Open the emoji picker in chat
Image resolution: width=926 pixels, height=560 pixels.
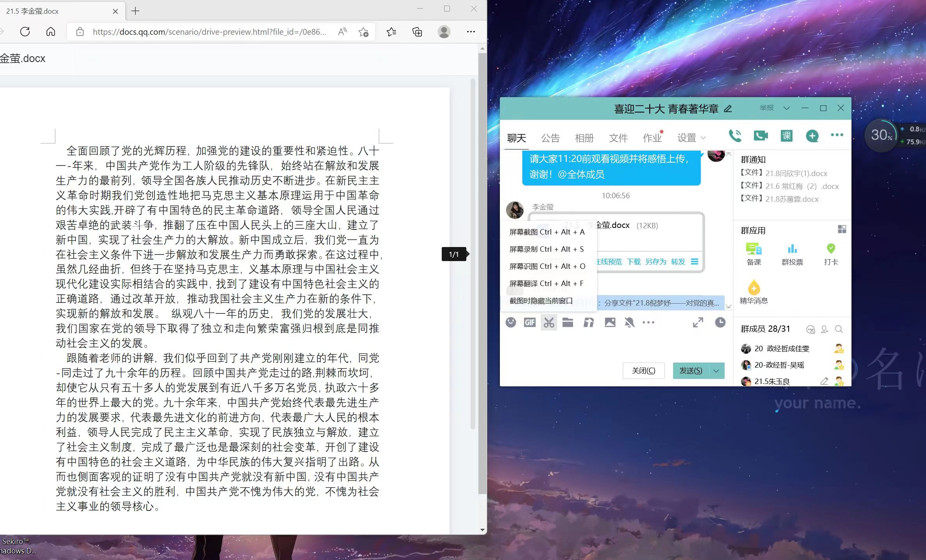pos(511,322)
